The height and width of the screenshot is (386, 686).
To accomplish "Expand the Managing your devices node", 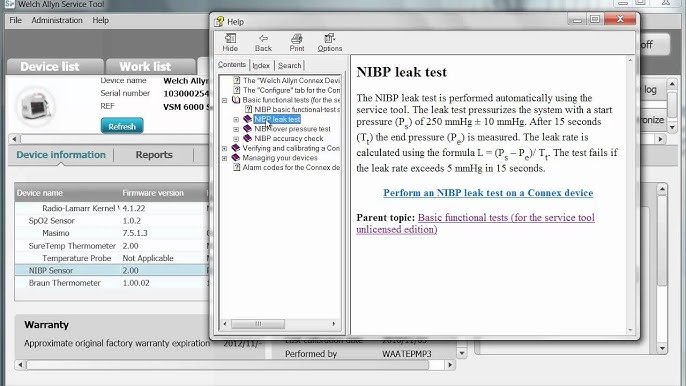I will tap(224, 158).
